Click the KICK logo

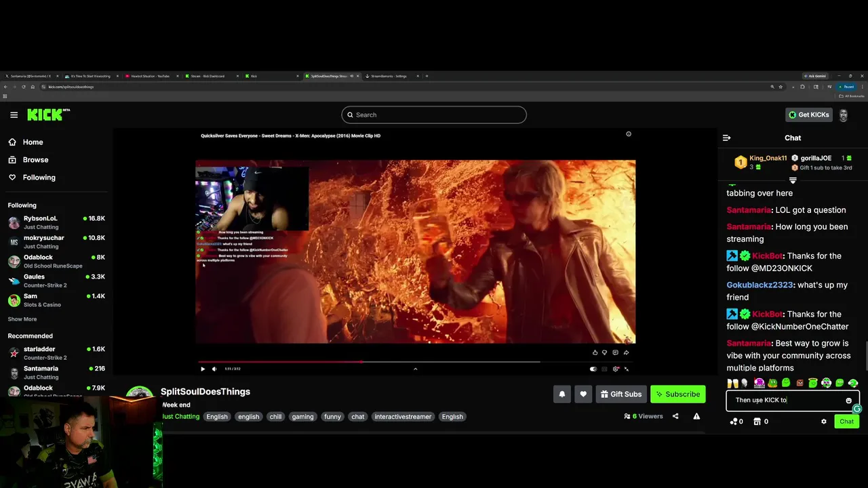pos(48,115)
